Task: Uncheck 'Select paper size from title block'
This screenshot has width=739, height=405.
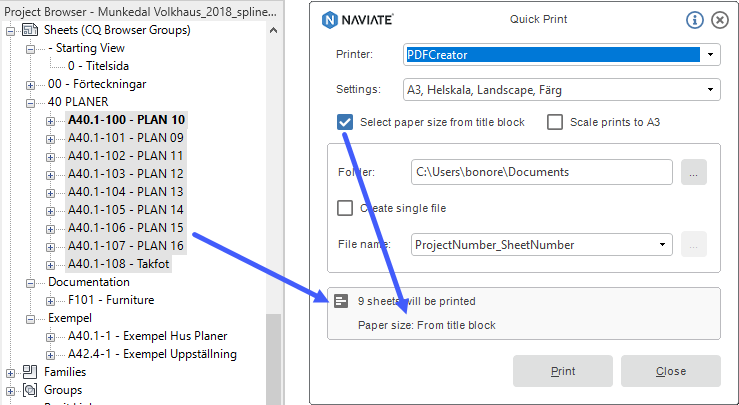Action: (345, 122)
